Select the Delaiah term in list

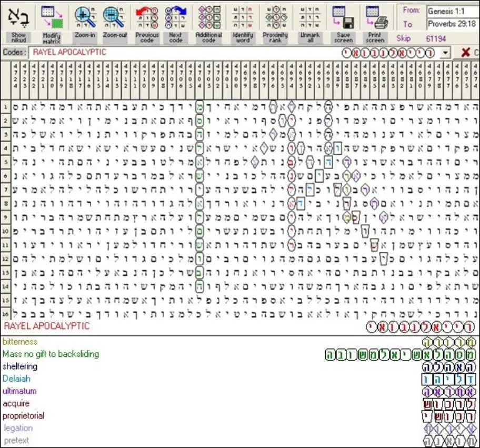[x=16, y=379]
